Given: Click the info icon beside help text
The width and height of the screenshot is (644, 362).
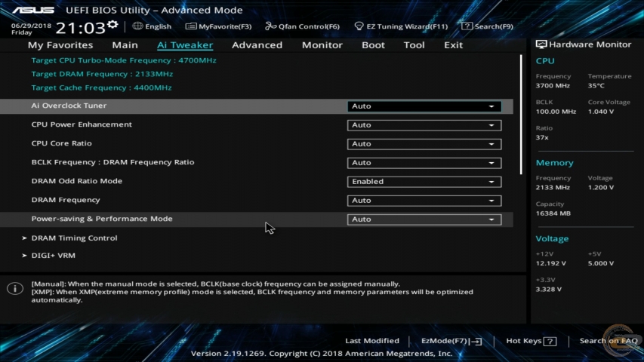Looking at the screenshot, I should pyautogui.click(x=15, y=289).
